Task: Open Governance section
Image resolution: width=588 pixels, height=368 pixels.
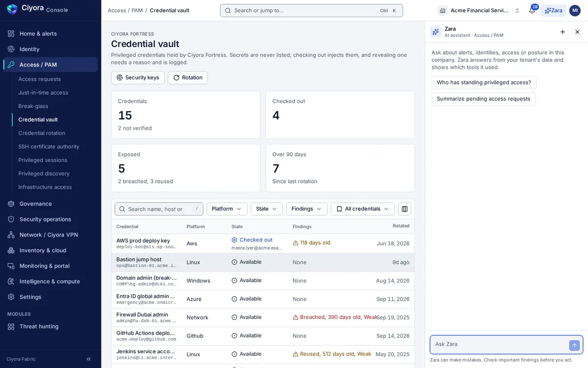Action: pyautogui.click(x=50, y=204)
